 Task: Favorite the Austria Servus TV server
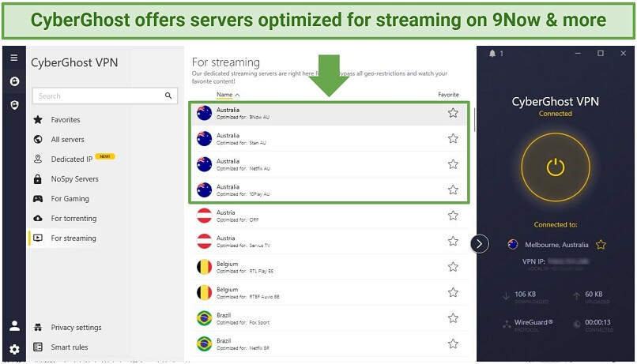click(x=453, y=241)
